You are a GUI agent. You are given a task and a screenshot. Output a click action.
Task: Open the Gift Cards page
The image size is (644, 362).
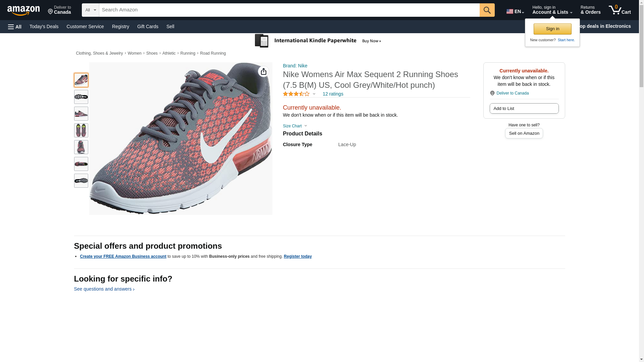coord(148,26)
